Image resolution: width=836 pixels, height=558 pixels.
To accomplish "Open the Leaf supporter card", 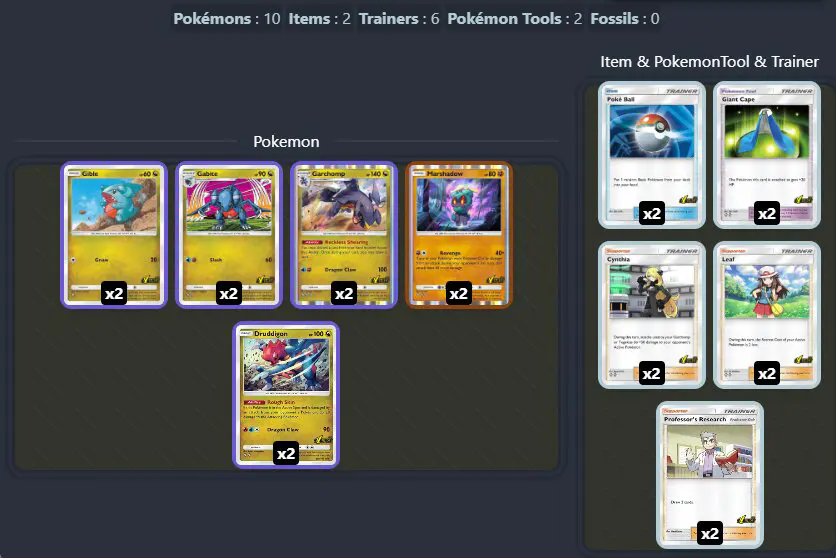I will (767, 314).
